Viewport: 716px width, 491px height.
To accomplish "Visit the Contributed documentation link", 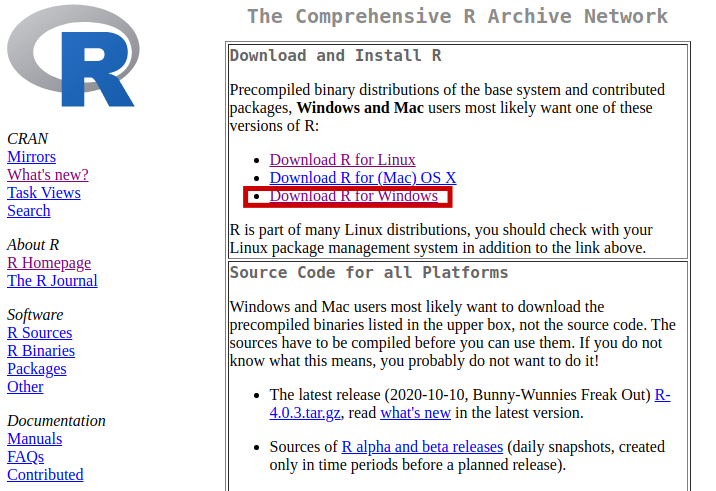I will [45, 475].
